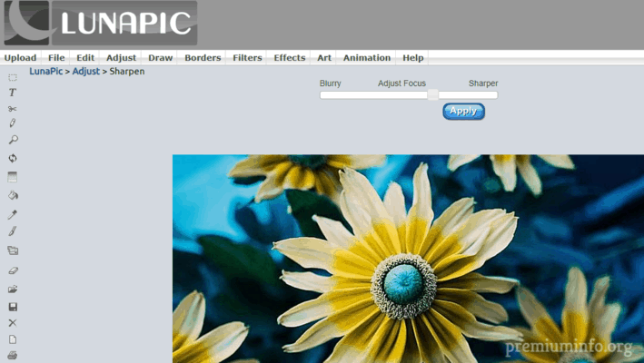Select the eraser tool
The image size is (644, 363).
tap(13, 270)
